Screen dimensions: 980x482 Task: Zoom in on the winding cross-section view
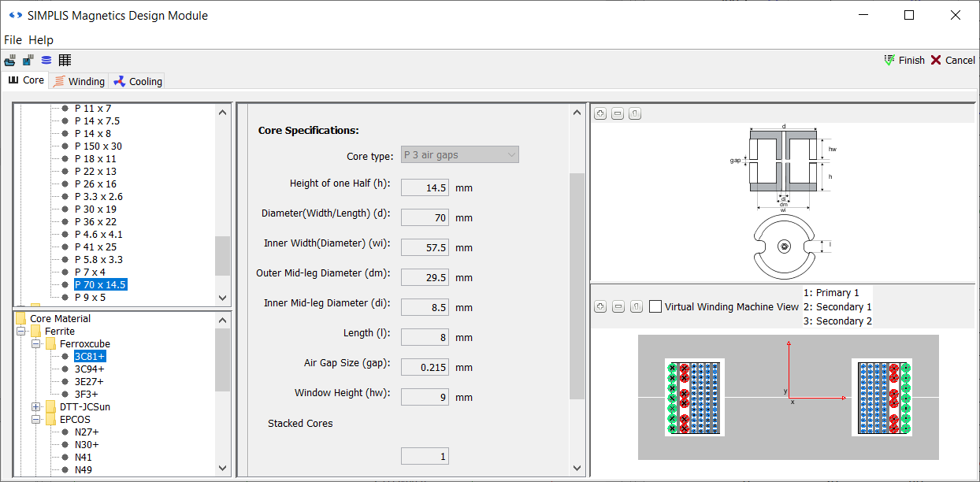[600, 306]
